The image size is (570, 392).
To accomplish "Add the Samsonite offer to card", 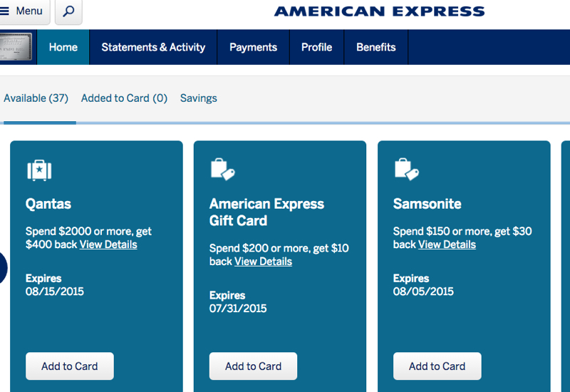I will [x=437, y=366].
